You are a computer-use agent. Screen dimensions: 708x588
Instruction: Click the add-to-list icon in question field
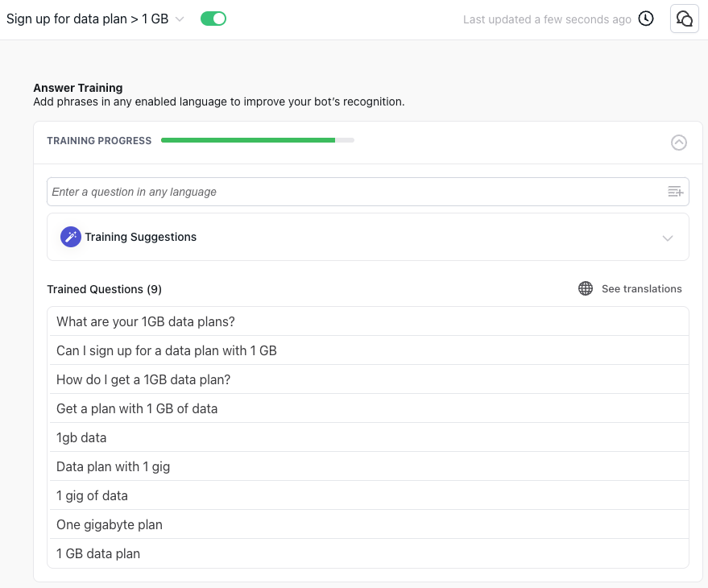(675, 192)
